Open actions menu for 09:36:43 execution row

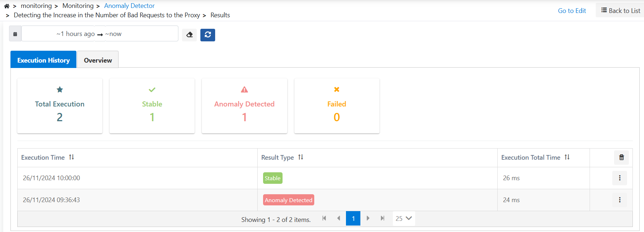click(x=619, y=200)
